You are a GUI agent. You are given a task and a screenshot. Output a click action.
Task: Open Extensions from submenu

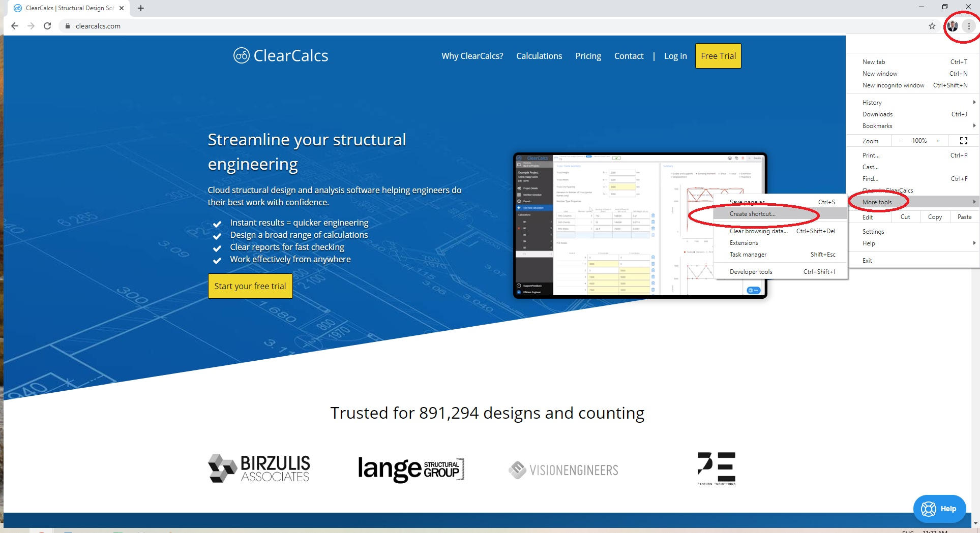pos(780,243)
